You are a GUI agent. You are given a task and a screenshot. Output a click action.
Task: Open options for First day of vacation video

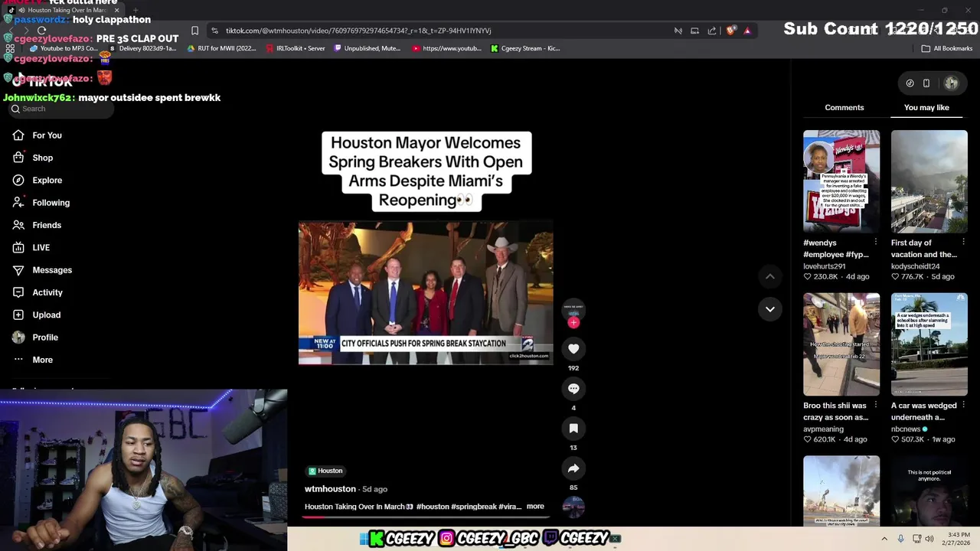[963, 242]
